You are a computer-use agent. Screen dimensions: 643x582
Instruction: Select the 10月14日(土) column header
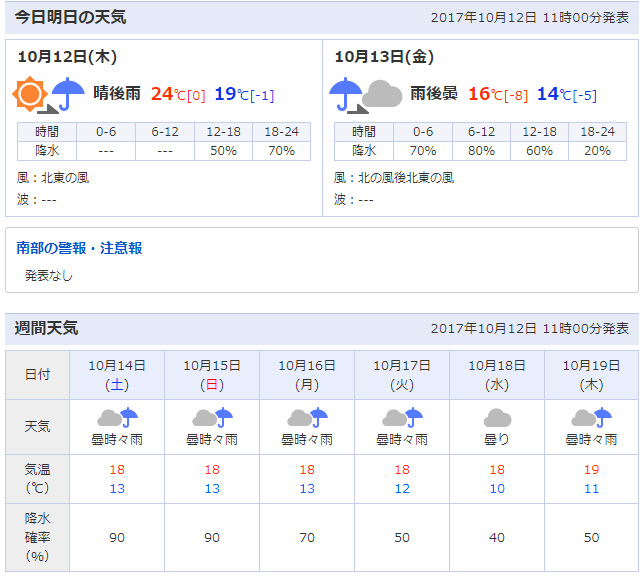pos(116,374)
